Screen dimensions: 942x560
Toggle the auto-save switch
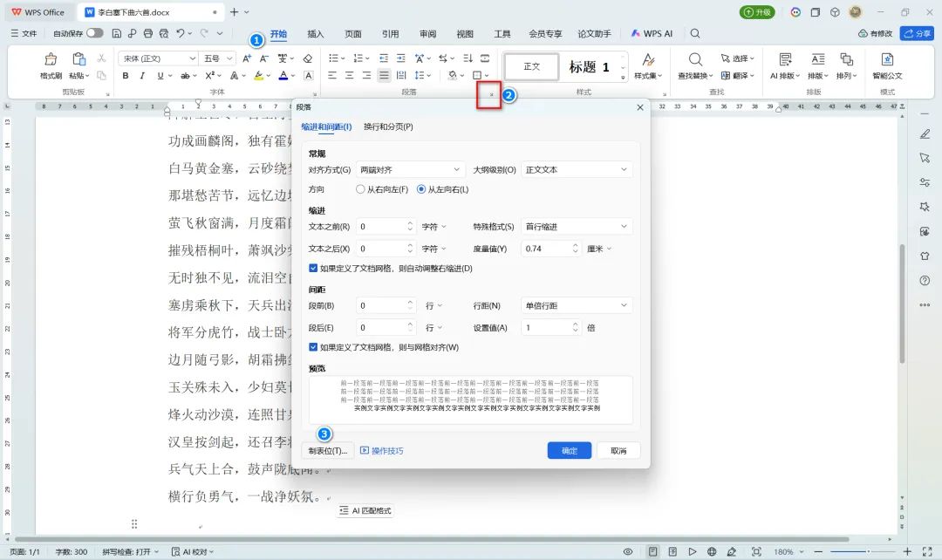click(x=95, y=33)
